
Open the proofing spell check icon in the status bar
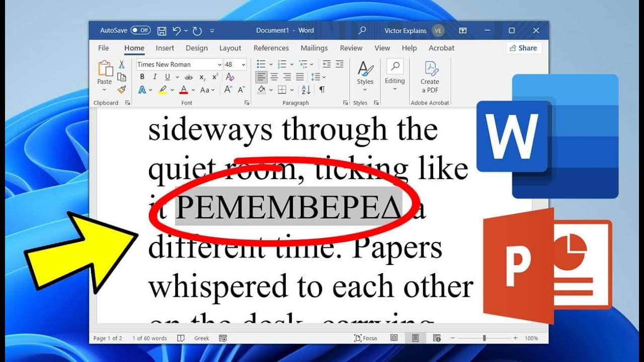tap(181, 338)
